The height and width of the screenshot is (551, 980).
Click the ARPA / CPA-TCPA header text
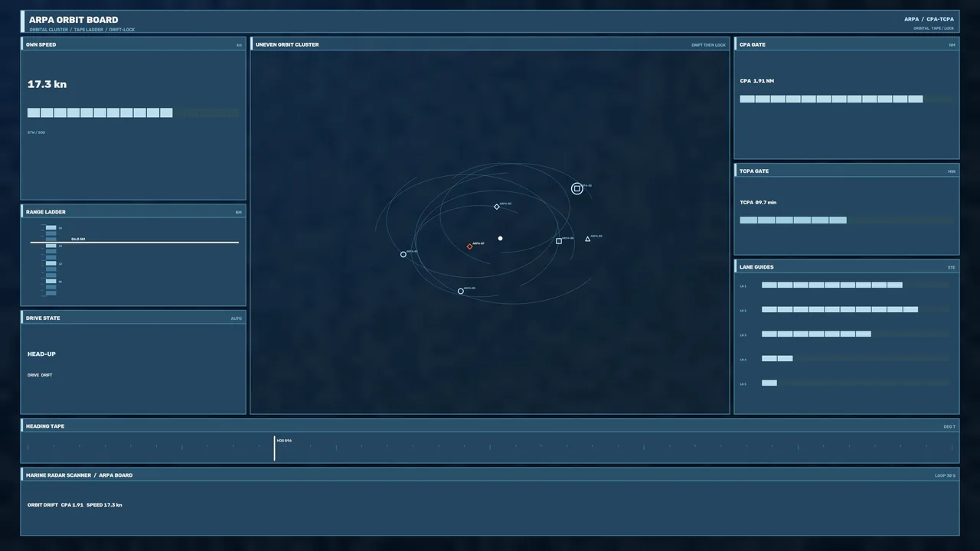click(x=929, y=19)
